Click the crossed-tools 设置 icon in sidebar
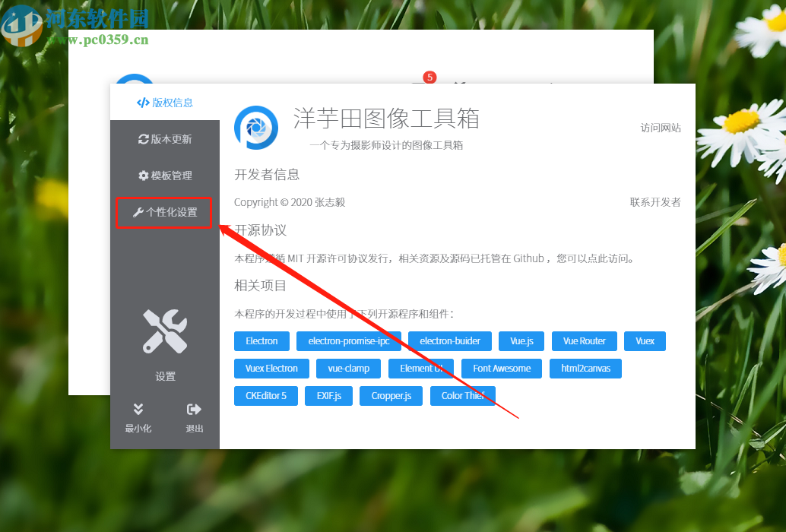The image size is (786, 532). [x=165, y=329]
